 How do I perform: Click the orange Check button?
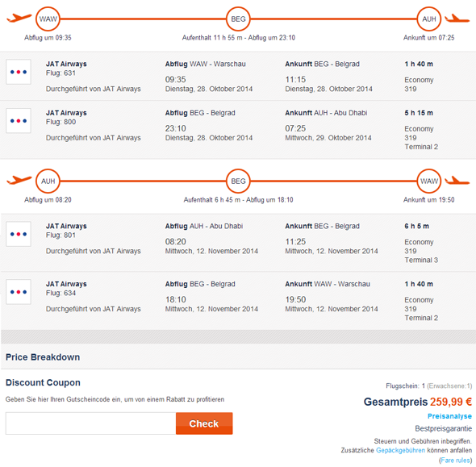[204, 423]
